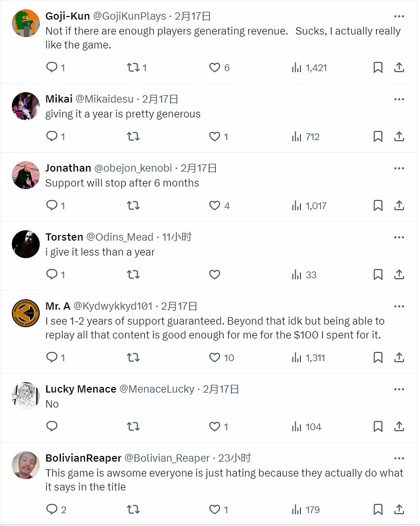Screen dimensions: 420x526
Task: Share Goji-Kun's tweet
Action: pos(399,67)
